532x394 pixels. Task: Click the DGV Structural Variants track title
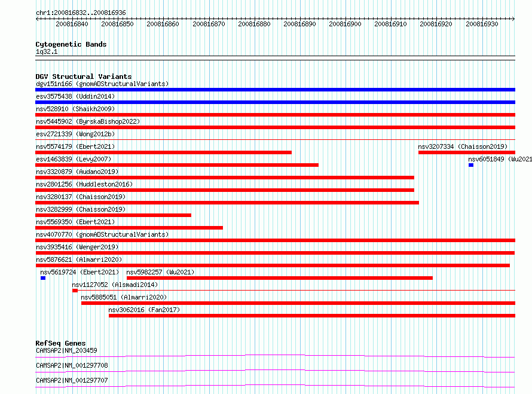[84, 77]
